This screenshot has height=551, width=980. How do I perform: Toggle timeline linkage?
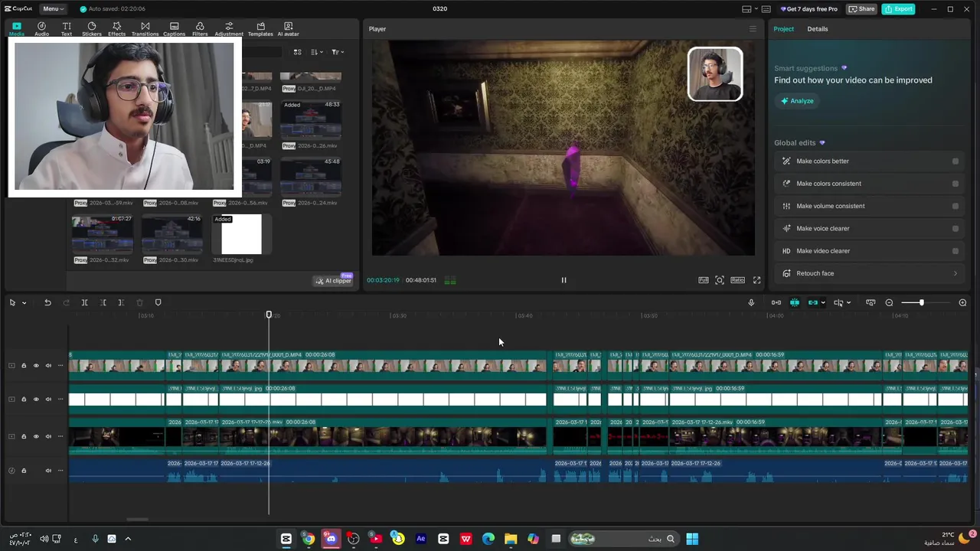[812, 302]
